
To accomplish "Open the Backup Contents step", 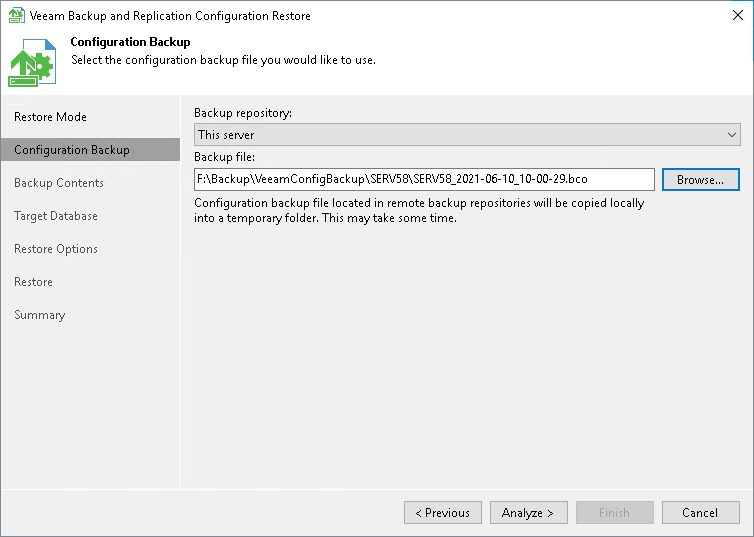I will 59,183.
